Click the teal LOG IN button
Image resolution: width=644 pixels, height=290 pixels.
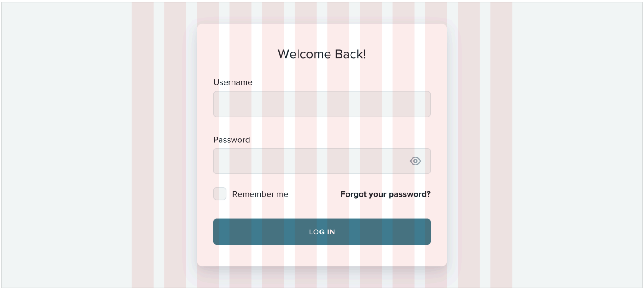[x=322, y=232]
